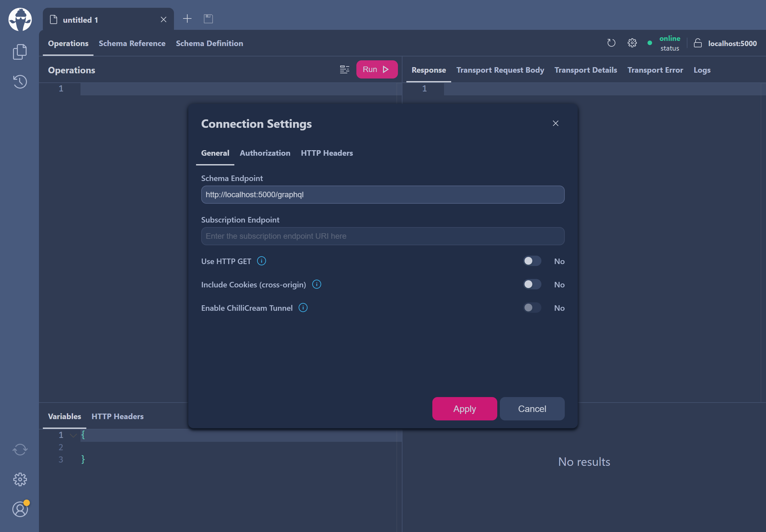
Task: Click the Apply button
Action: 464,409
